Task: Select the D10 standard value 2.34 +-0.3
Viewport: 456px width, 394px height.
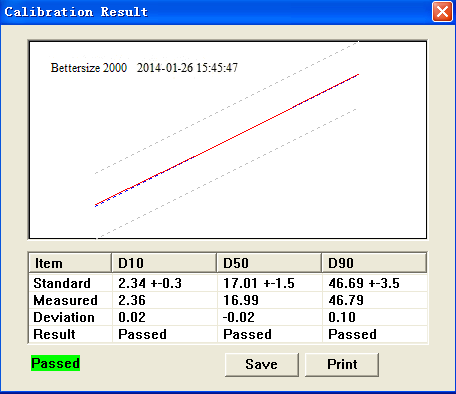Action: point(150,283)
